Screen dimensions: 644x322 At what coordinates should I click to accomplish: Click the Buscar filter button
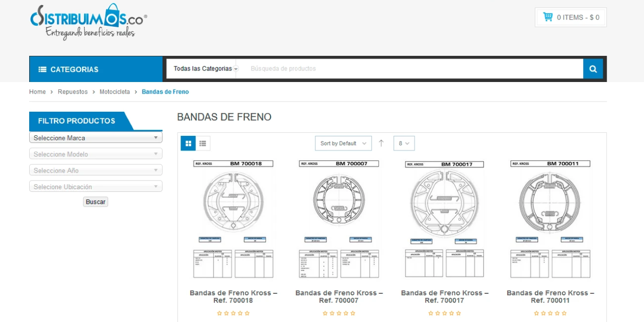pyautogui.click(x=95, y=201)
